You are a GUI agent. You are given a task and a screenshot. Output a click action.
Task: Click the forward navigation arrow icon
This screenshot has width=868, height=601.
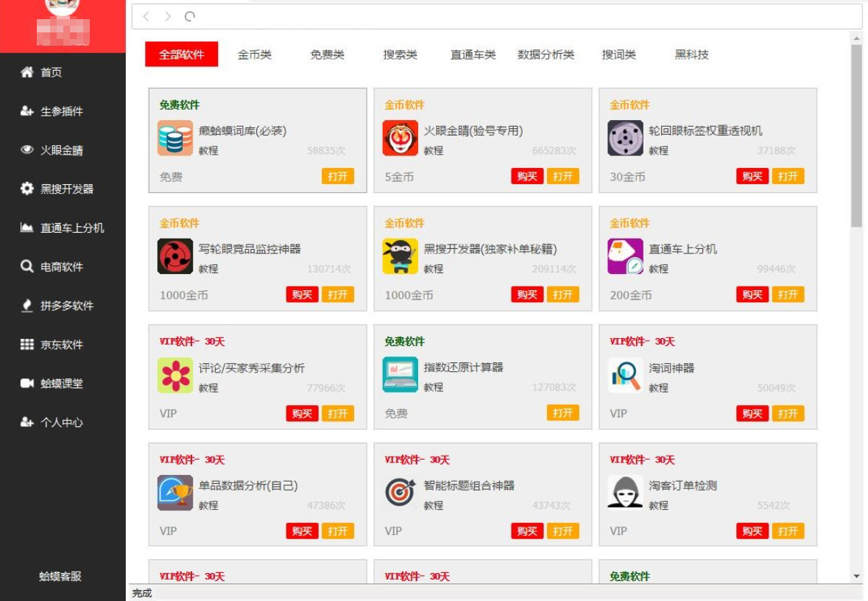[168, 17]
